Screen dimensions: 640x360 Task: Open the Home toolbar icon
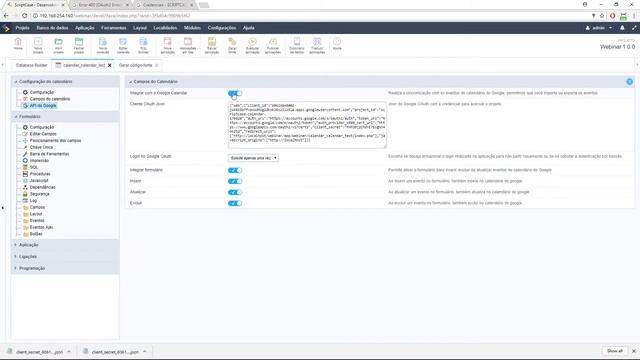tap(18, 44)
